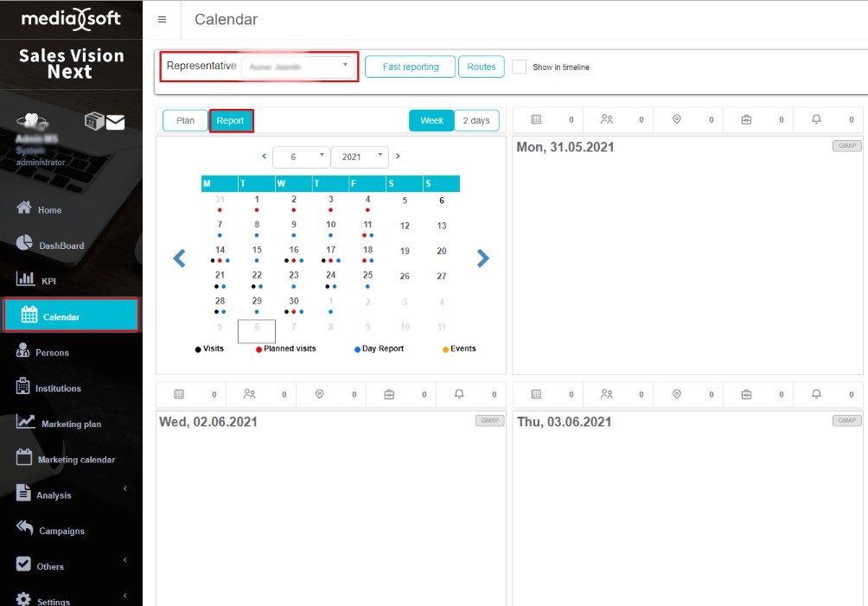
Task: Go to previous week with left arrow
Action: pos(179,258)
